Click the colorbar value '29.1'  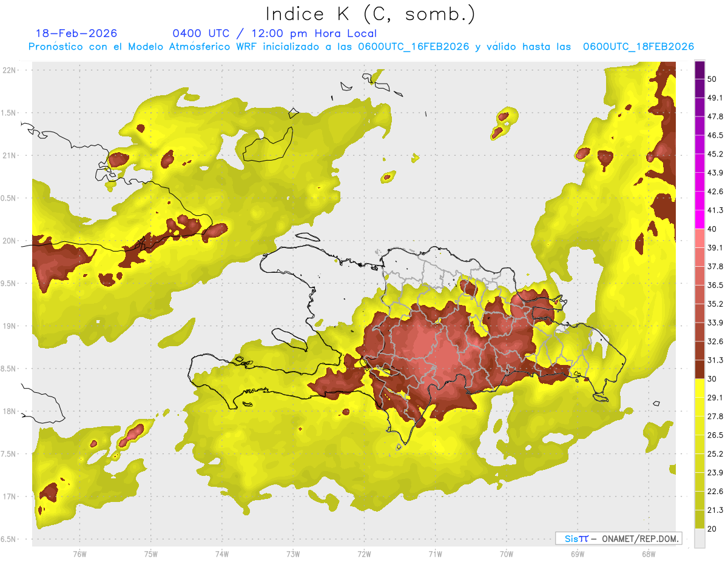pyautogui.click(x=715, y=398)
